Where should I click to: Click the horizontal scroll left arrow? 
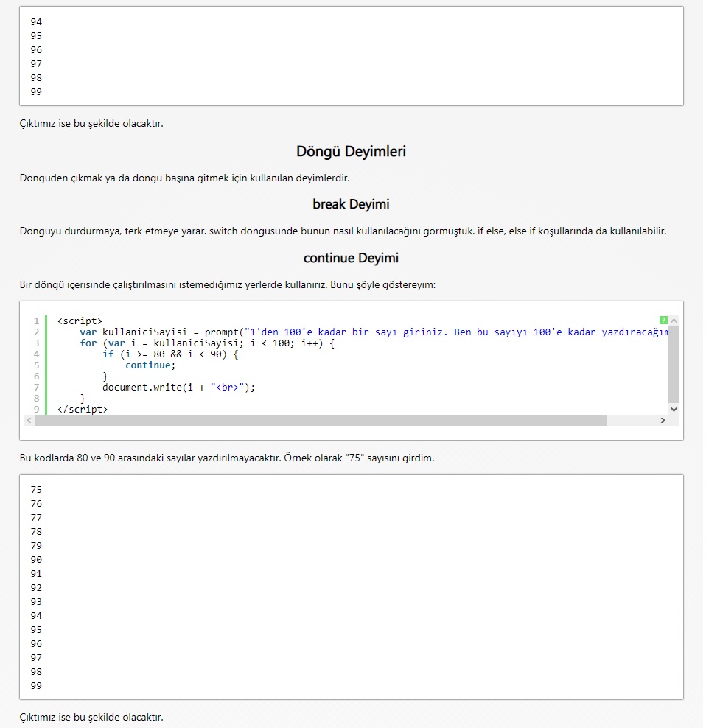(x=29, y=420)
